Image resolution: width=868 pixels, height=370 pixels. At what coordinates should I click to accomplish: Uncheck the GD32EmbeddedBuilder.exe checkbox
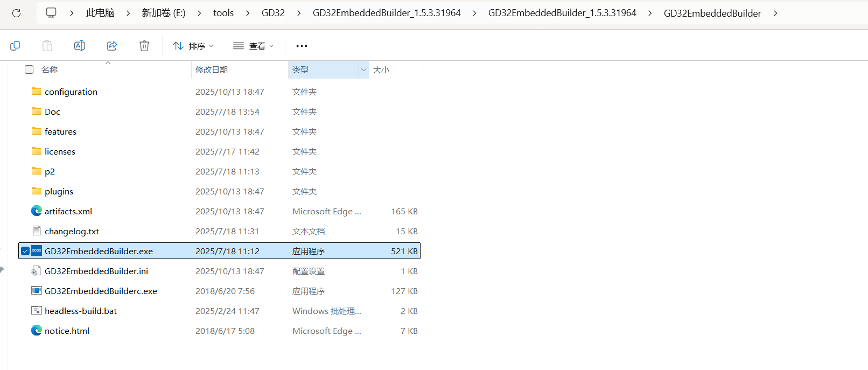click(25, 251)
